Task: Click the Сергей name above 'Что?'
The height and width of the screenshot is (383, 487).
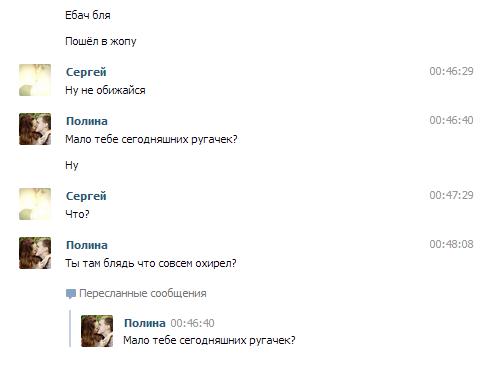Action: [x=86, y=196]
